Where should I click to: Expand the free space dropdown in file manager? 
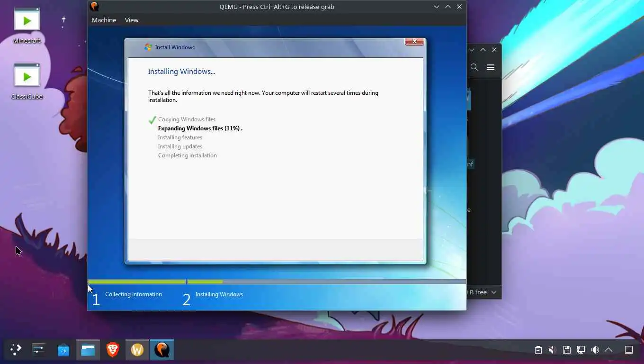click(494, 292)
